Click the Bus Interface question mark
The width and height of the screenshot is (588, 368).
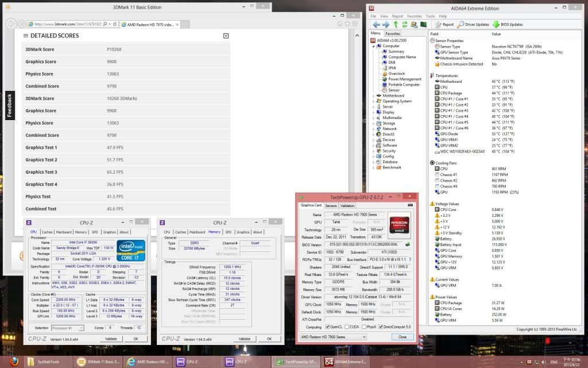pyautogui.click(x=410, y=259)
